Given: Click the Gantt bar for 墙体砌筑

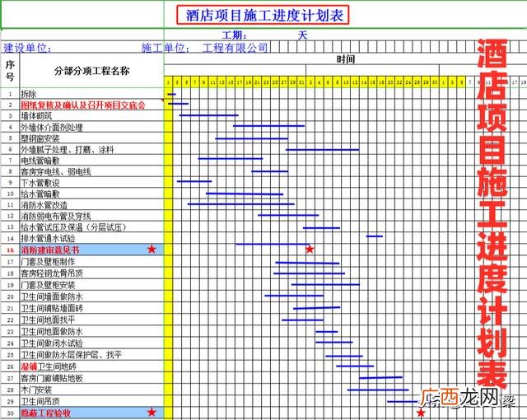Looking at the screenshot, I should [x=208, y=115].
